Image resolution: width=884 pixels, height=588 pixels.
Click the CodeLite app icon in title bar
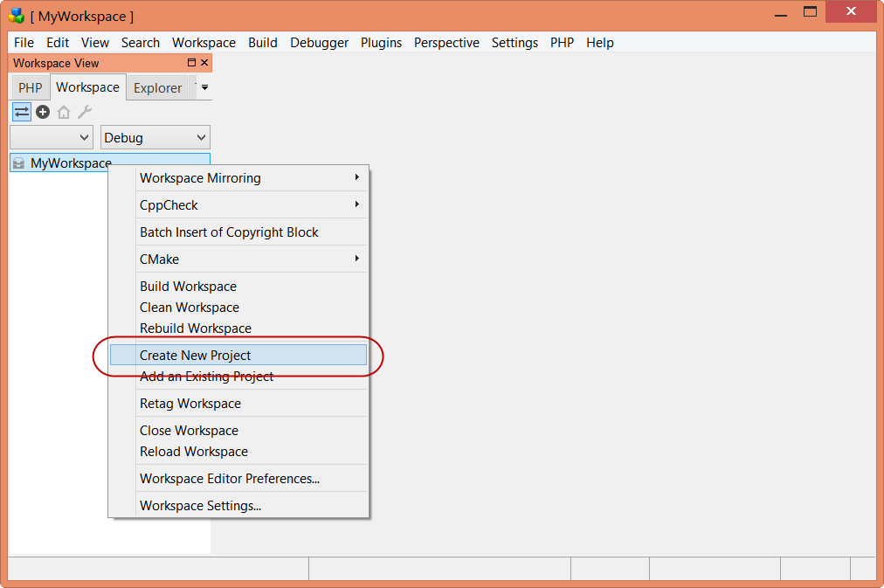pyautogui.click(x=17, y=16)
